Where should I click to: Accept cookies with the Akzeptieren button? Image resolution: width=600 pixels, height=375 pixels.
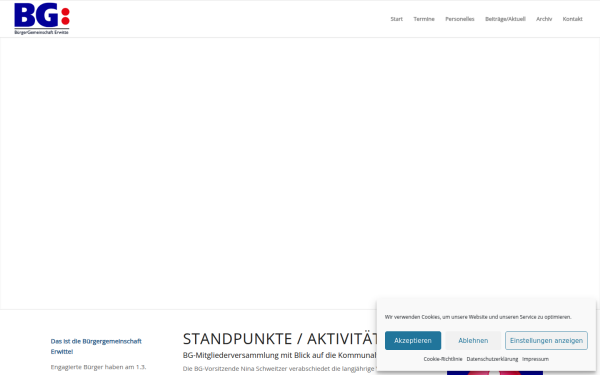[x=413, y=341]
